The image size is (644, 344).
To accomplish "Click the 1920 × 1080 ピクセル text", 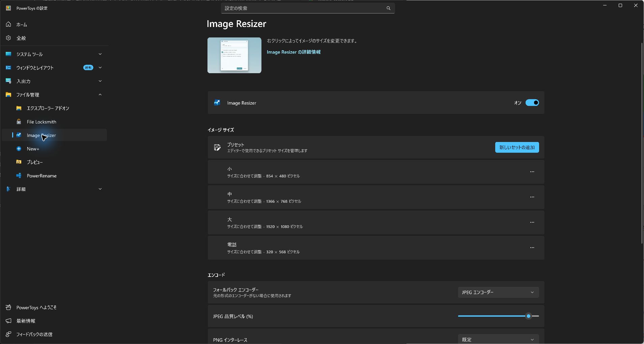I will (284, 227).
